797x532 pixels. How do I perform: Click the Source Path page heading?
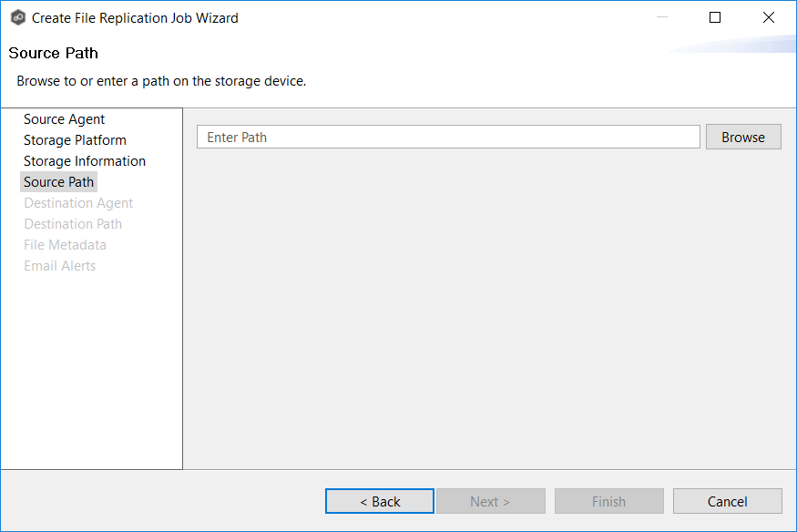pyautogui.click(x=53, y=53)
